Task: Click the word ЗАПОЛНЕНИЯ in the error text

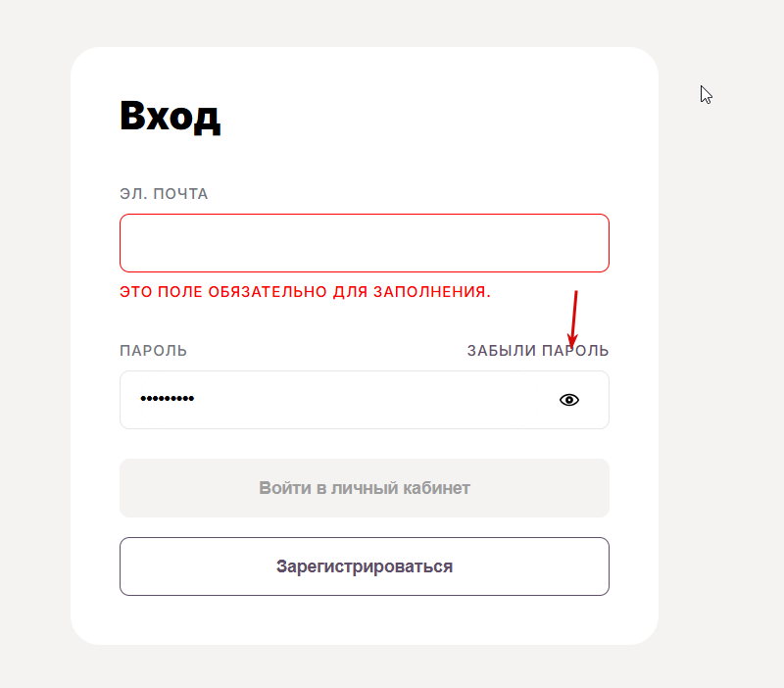Action: coord(434,292)
